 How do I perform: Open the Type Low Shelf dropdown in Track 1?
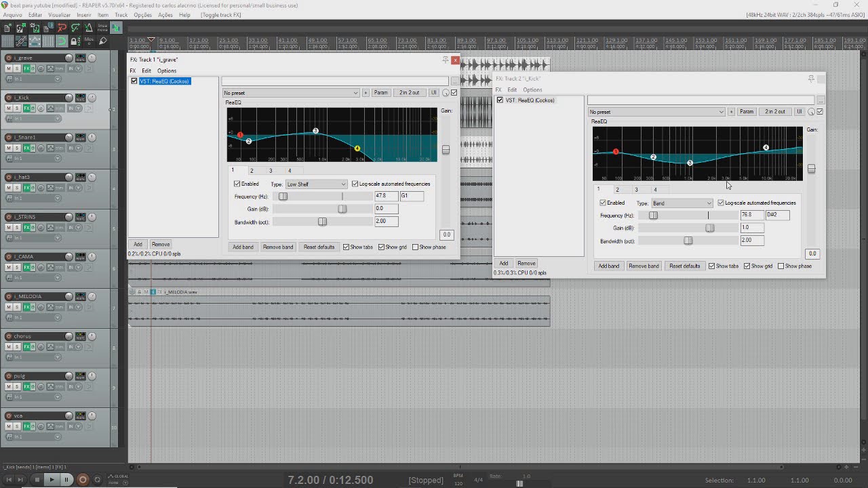[x=316, y=184]
